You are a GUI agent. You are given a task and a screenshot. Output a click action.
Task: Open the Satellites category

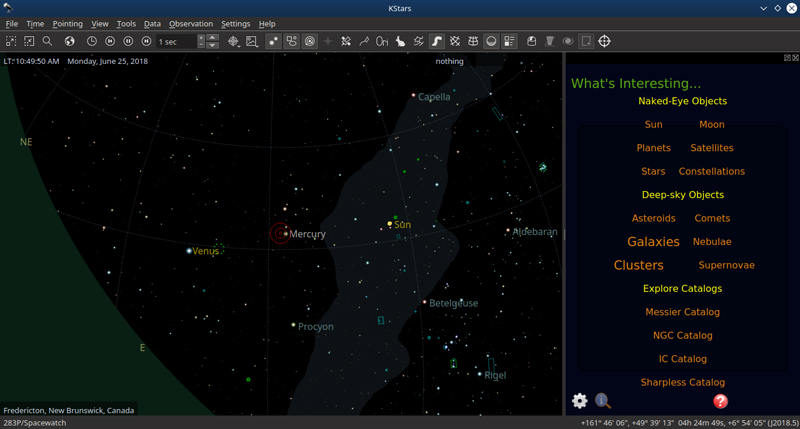click(712, 148)
